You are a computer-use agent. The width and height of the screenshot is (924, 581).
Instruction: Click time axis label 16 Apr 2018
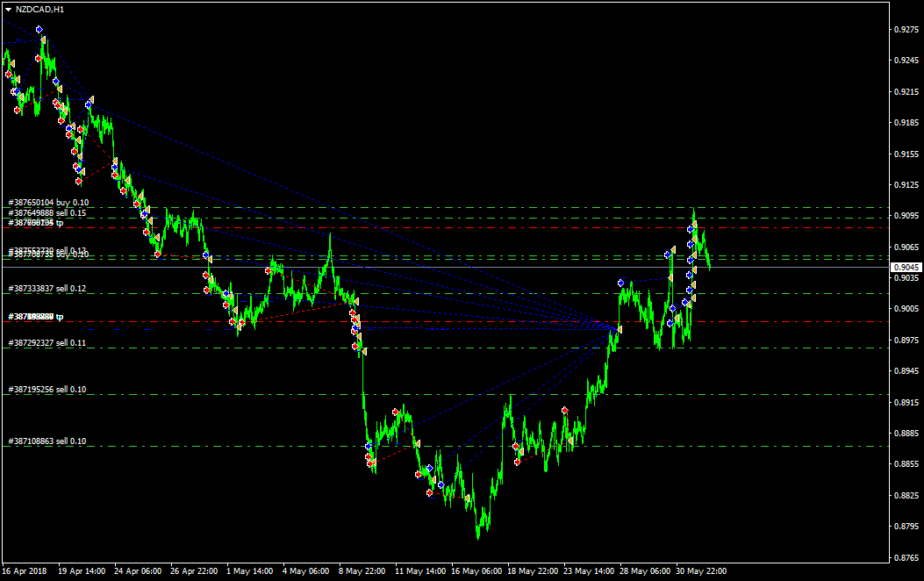coord(25,571)
